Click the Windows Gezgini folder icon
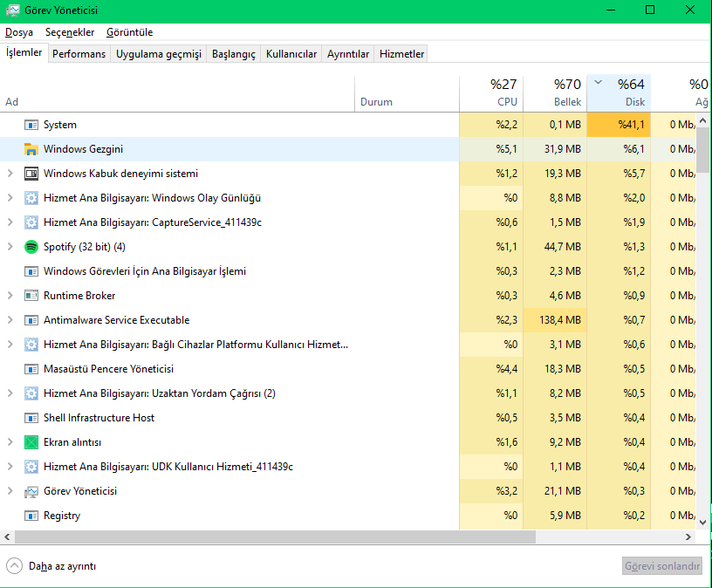Viewport: 712px width, 588px height. (31, 149)
